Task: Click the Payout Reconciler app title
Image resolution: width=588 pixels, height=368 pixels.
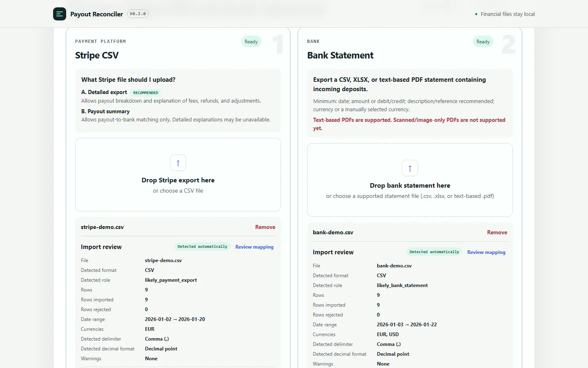Action: pyautogui.click(x=96, y=14)
